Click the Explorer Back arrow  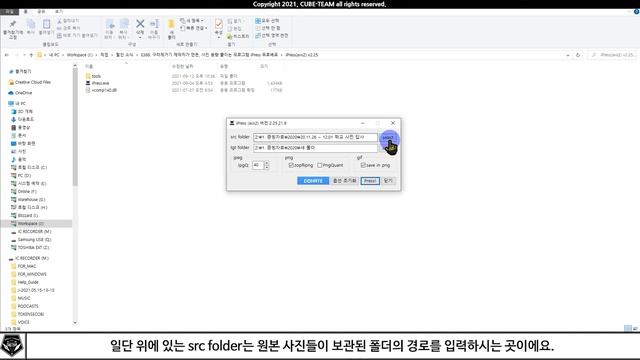[7, 55]
